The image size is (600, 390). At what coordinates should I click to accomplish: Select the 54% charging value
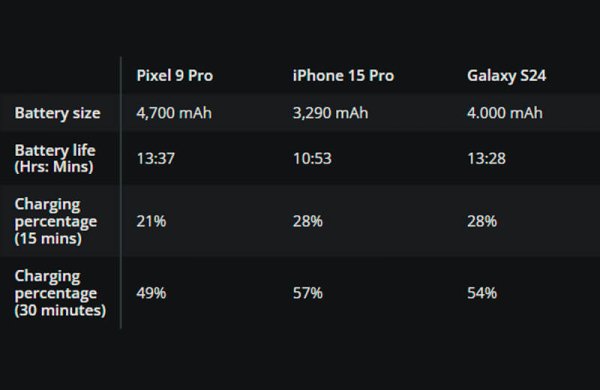coord(482,293)
